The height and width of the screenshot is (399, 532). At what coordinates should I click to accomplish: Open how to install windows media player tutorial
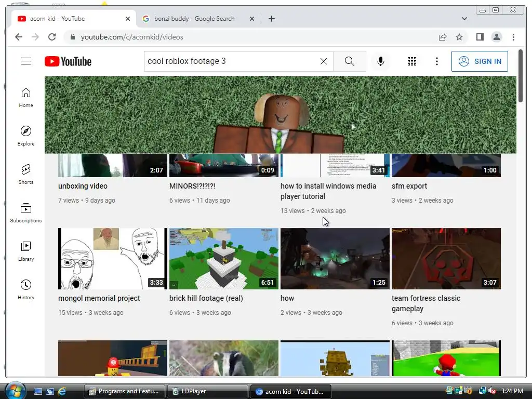coord(328,191)
